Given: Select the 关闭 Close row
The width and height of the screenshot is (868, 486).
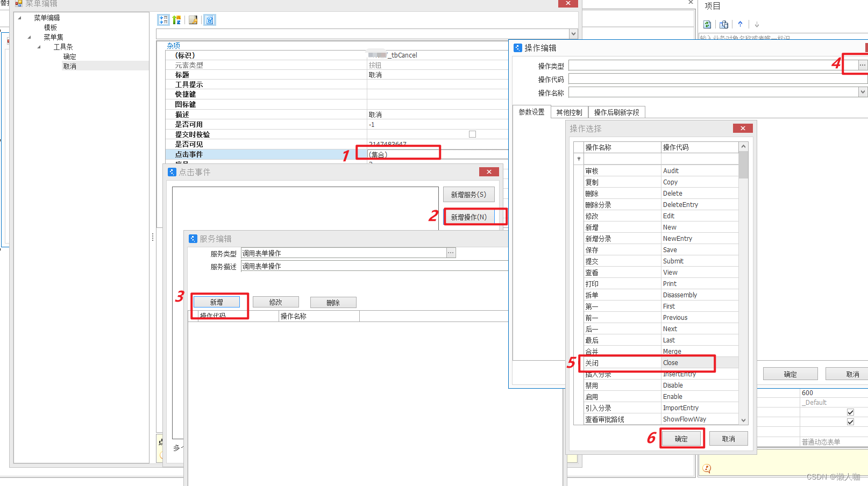Looking at the screenshot, I should click(661, 362).
